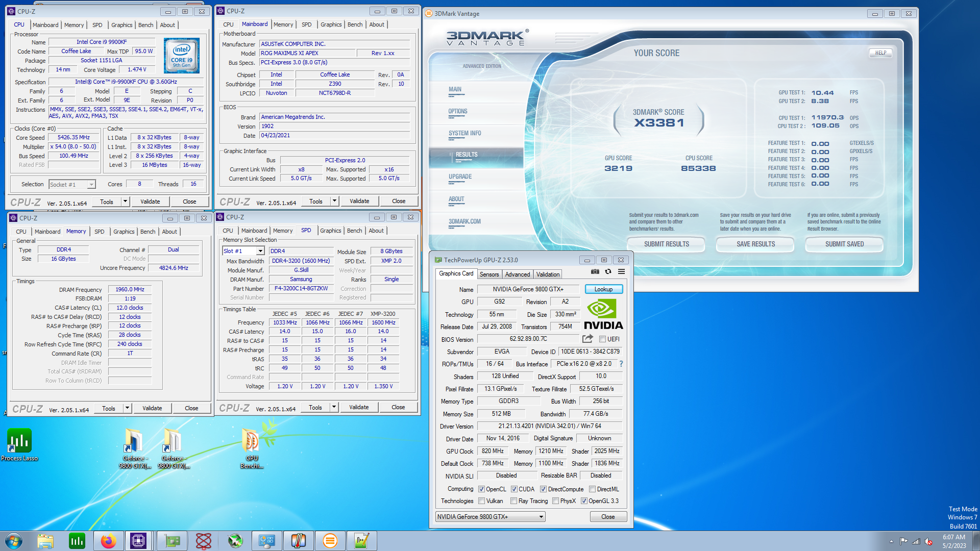Viewport: 980px width, 551px height.
Task: Click the orange circle taskbar icon
Action: 330,541
